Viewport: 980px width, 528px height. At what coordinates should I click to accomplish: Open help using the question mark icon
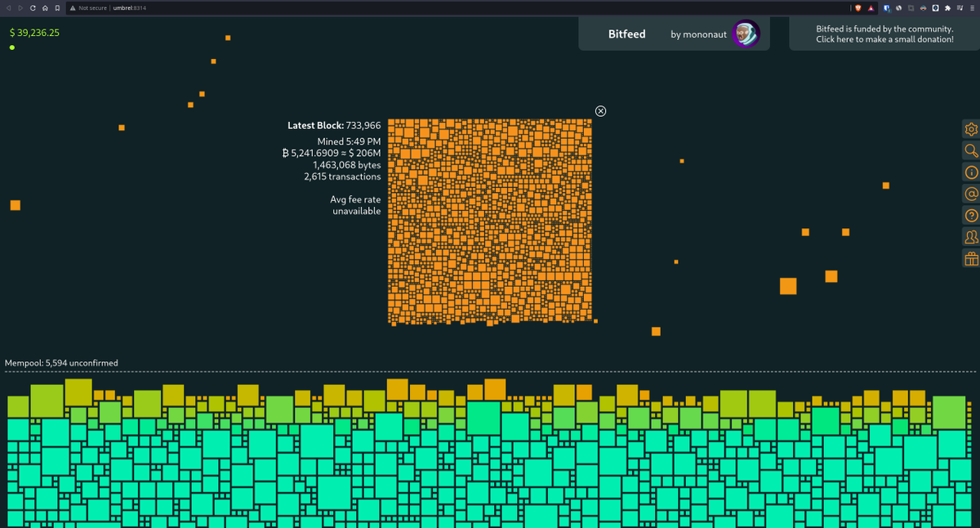pyautogui.click(x=970, y=215)
